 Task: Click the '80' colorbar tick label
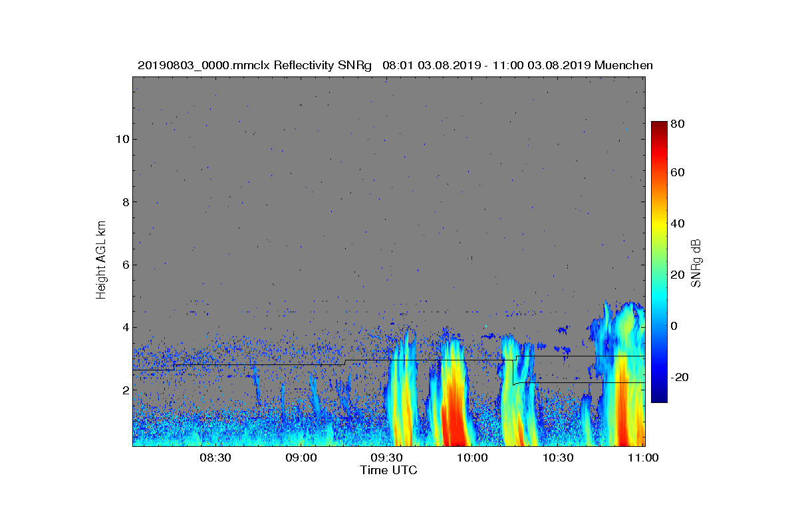(679, 124)
